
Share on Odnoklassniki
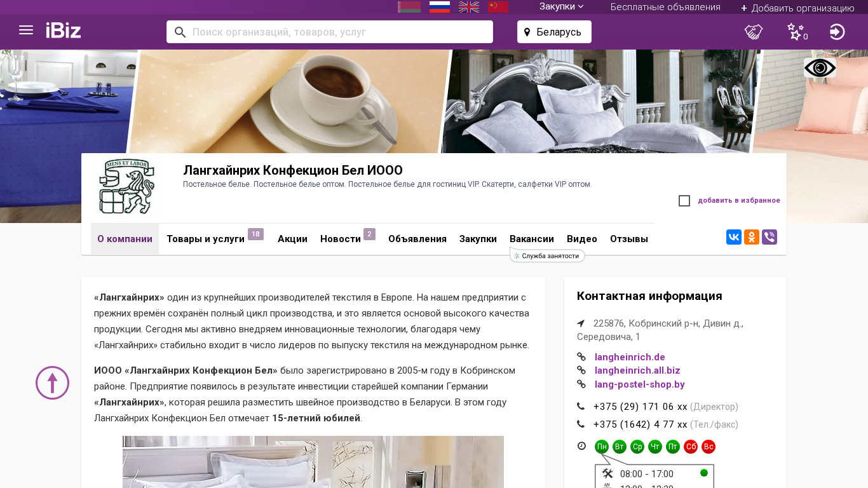point(752,237)
